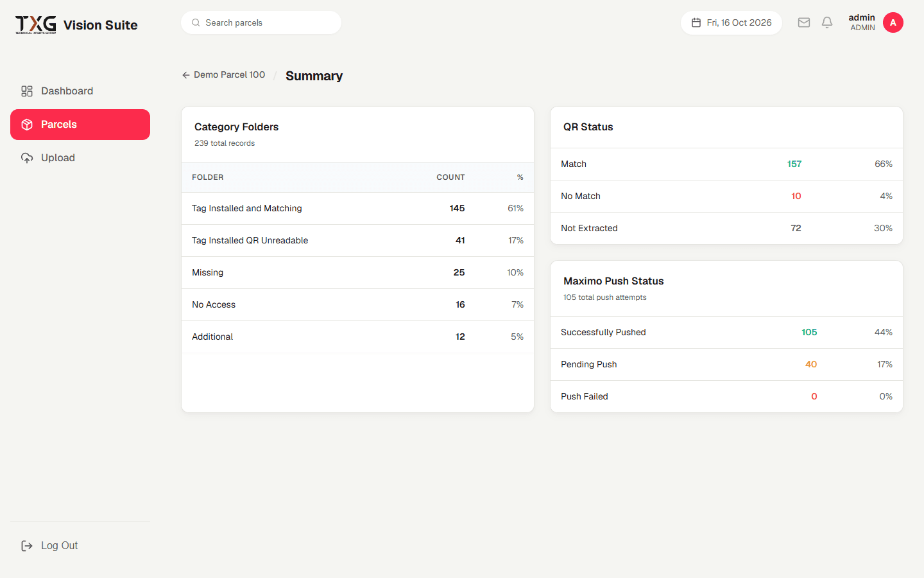This screenshot has height=578, width=924.
Task: Click the Dashboard grid icon
Action: [x=27, y=91]
